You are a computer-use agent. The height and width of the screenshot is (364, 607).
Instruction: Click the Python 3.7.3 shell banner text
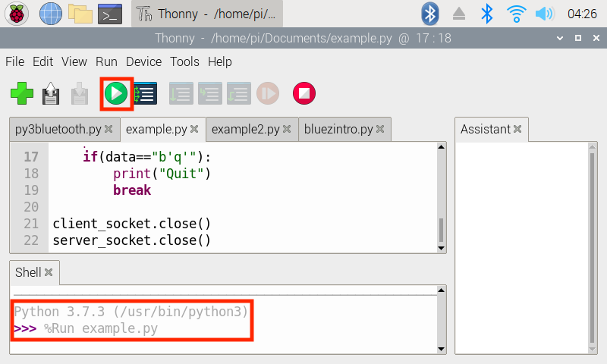(x=131, y=312)
